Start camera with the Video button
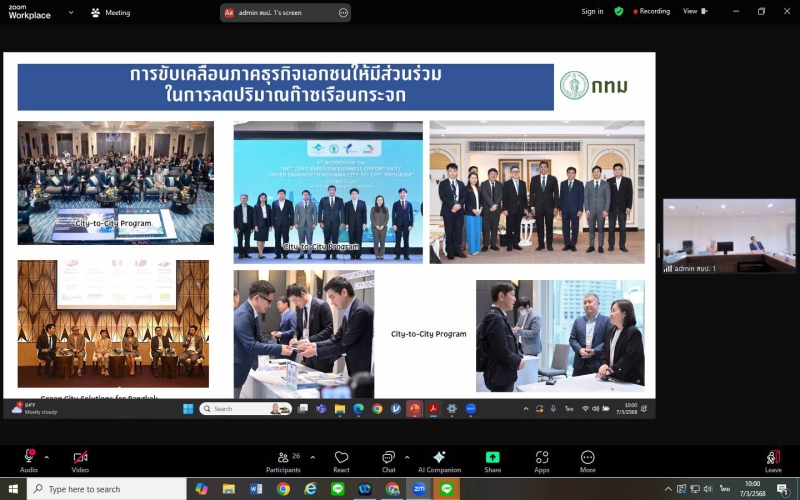 click(80, 459)
